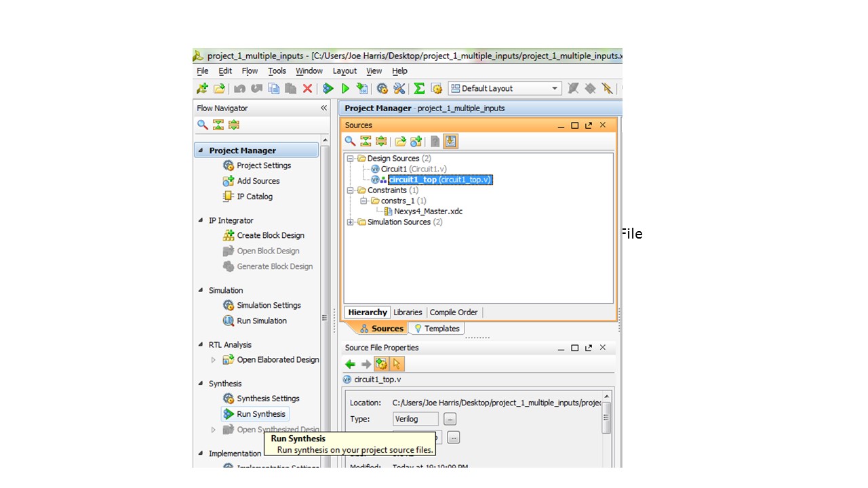Click the Generate Bitstream toolbar icon
The image size is (868, 488).
[x=362, y=88]
